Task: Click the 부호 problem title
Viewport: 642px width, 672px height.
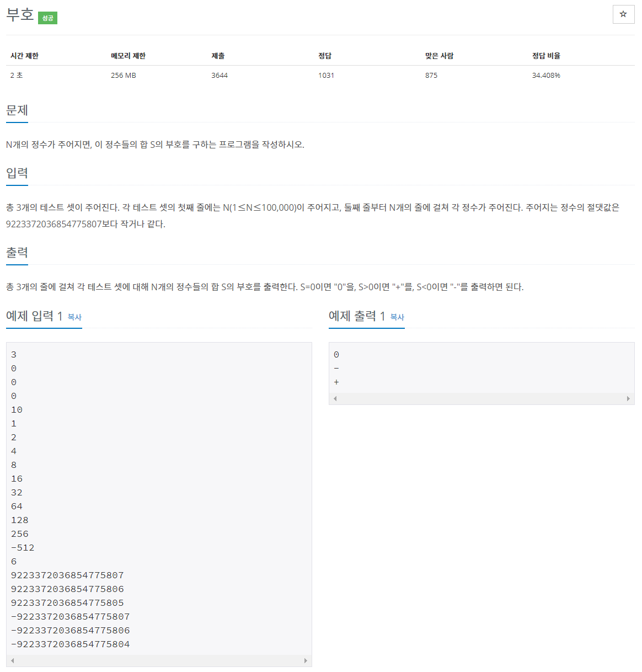Action: (20, 15)
